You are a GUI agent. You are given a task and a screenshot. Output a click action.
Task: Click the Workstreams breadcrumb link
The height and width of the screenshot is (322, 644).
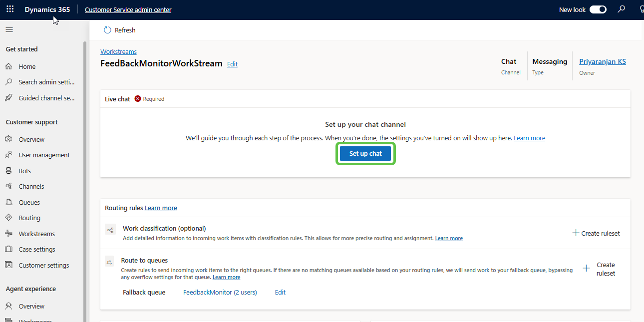click(x=118, y=51)
